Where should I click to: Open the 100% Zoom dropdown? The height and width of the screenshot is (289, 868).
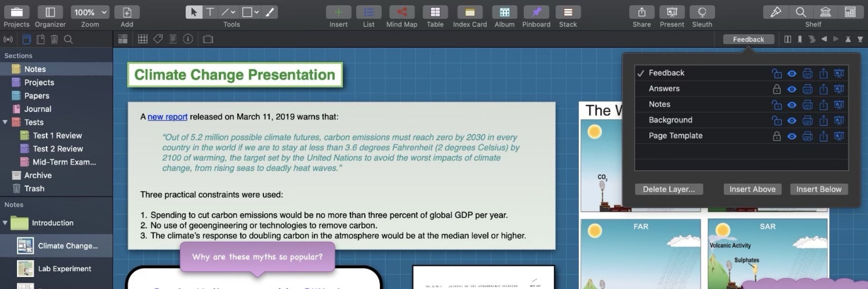click(90, 12)
